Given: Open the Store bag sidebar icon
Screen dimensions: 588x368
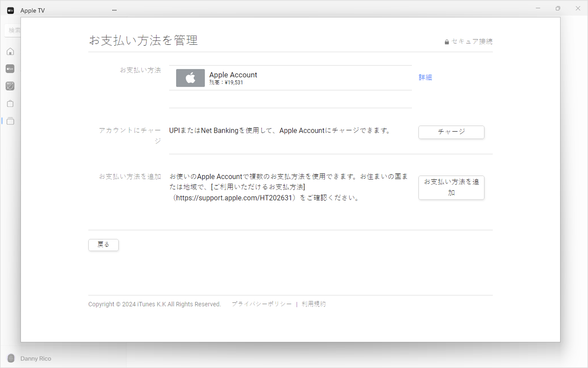Looking at the screenshot, I should (x=10, y=103).
